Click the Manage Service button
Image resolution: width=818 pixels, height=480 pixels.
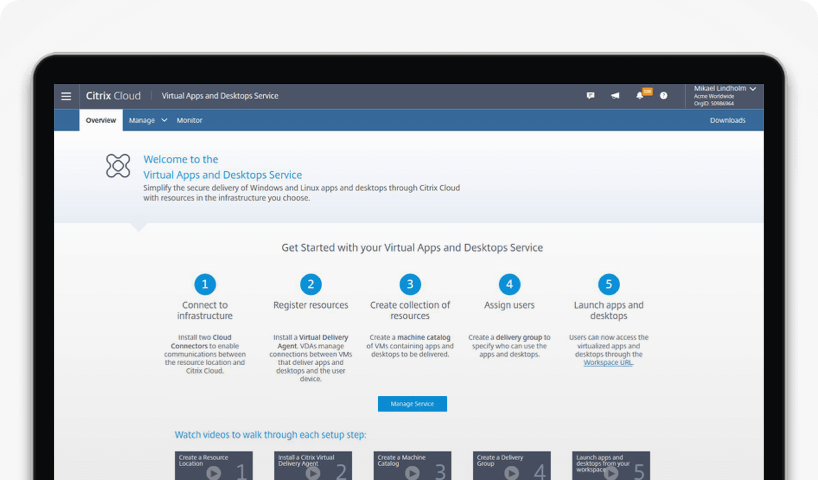pyautogui.click(x=412, y=404)
